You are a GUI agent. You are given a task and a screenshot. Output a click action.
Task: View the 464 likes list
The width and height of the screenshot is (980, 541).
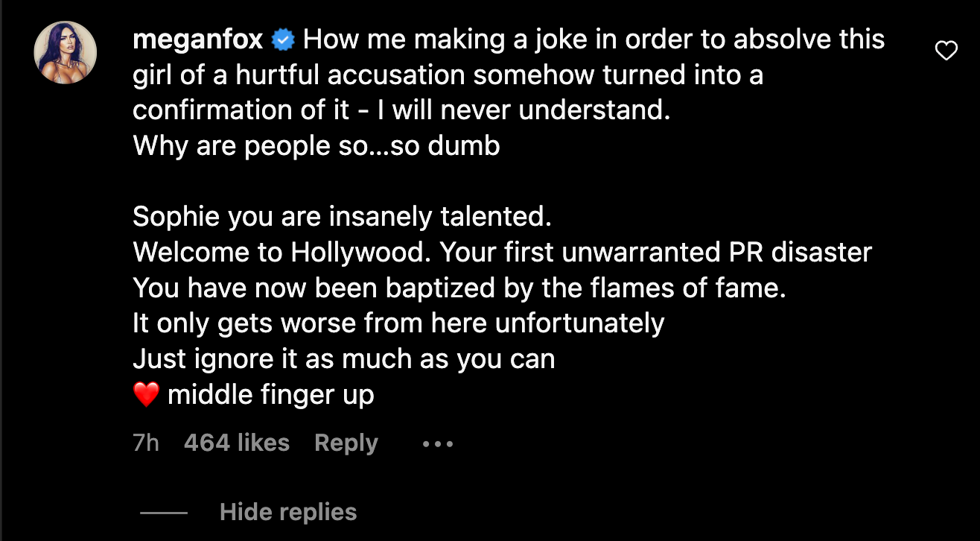pyautogui.click(x=236, y=443)
